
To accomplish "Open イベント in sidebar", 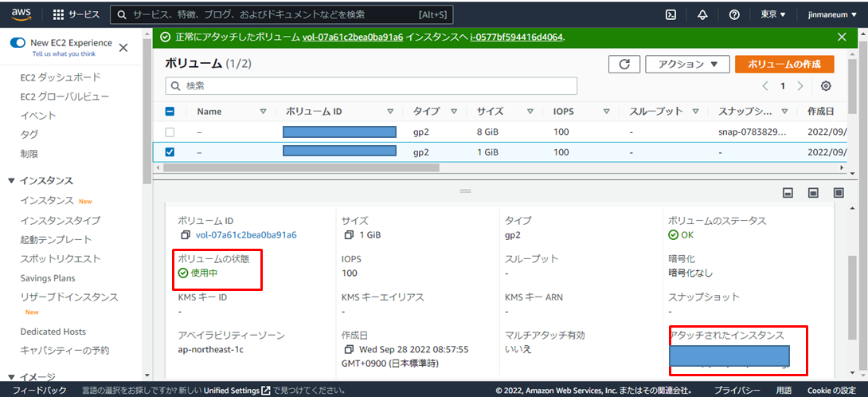I will pyautogui.click(x=38, y=116).
